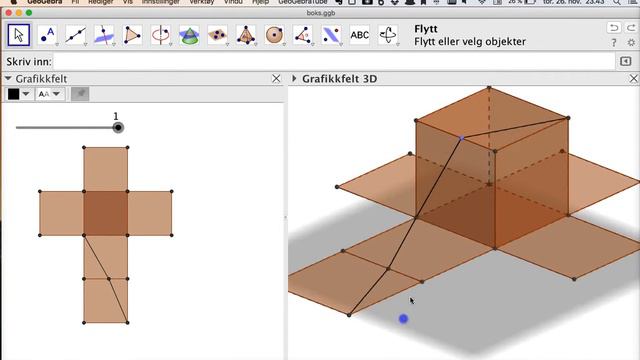The image size is (640, 360).
Task: Expand the Grafikkfelt 3D style bar triangle
Action: tap(294, 78)
